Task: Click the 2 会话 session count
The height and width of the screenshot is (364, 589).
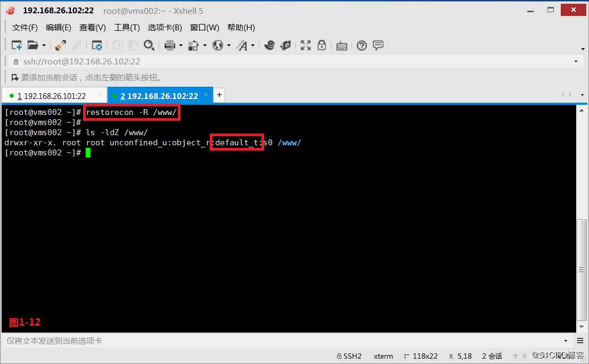Action: coord(492,356)
